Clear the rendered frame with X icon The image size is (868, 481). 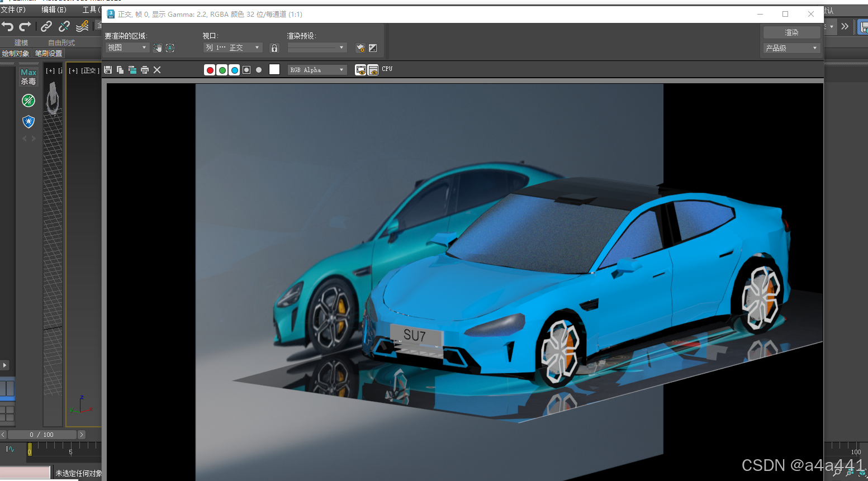pyautogui.click(x=157, y=70)
